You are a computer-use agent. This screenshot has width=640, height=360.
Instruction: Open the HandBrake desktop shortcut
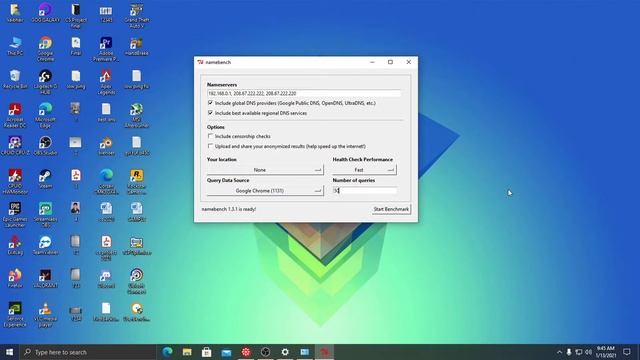point(136,46)
